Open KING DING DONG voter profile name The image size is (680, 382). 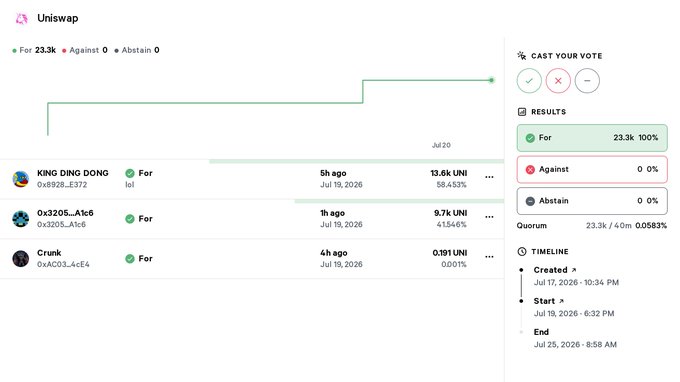coord(73,173)
